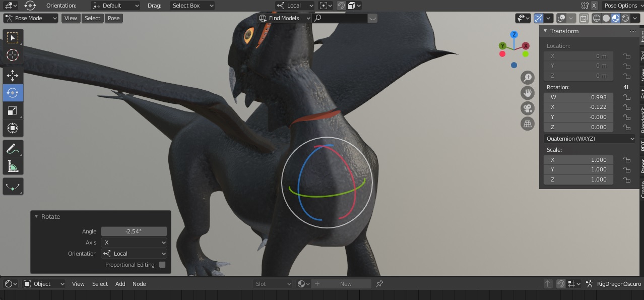
Task: Activate the Annotate pencil tool
Action: (x=13, y=149)
